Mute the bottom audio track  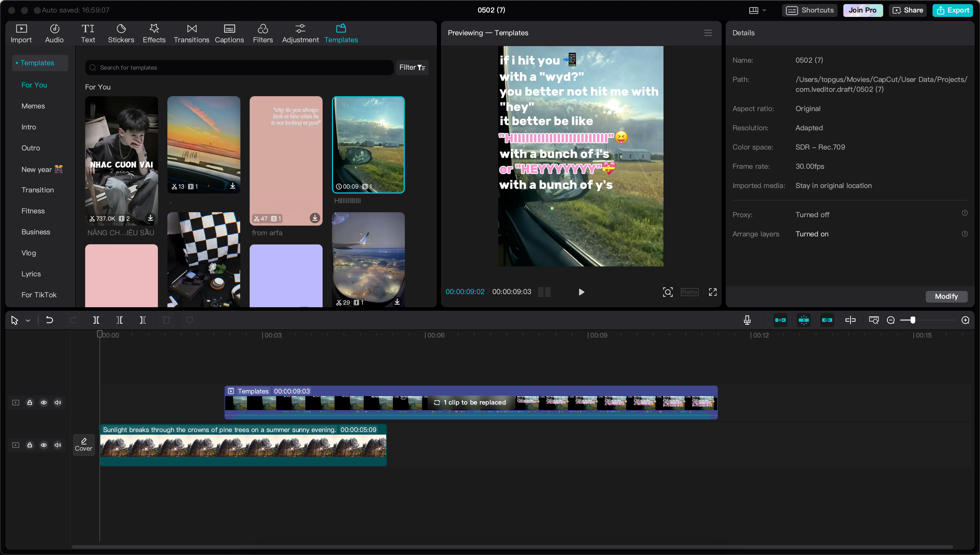click(58, 445)
